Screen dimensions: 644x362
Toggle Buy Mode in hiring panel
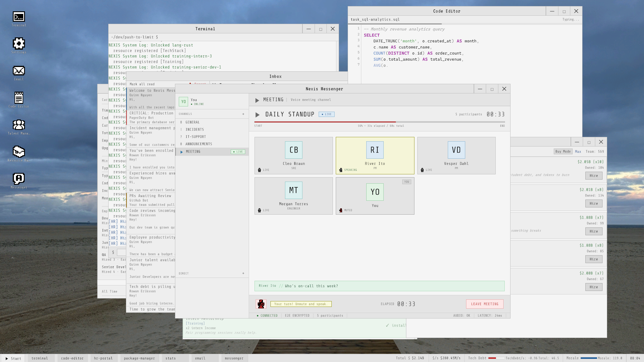coord(563,151)
